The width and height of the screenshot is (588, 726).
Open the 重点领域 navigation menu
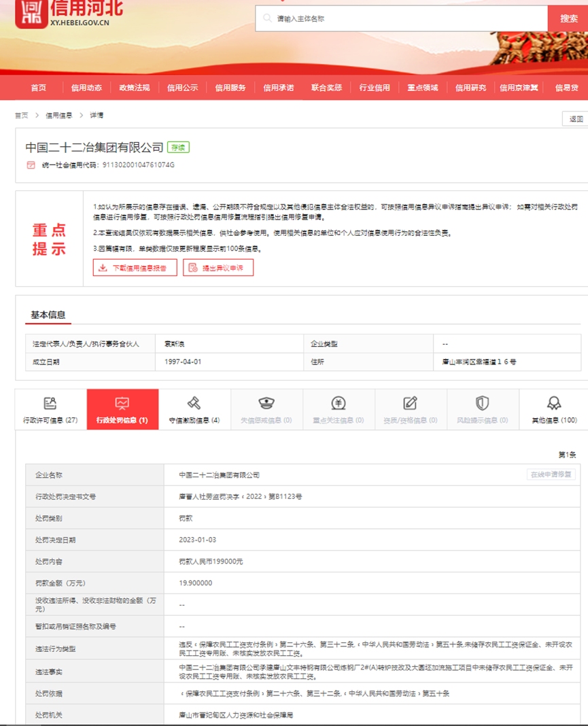(x=423, y=88)
